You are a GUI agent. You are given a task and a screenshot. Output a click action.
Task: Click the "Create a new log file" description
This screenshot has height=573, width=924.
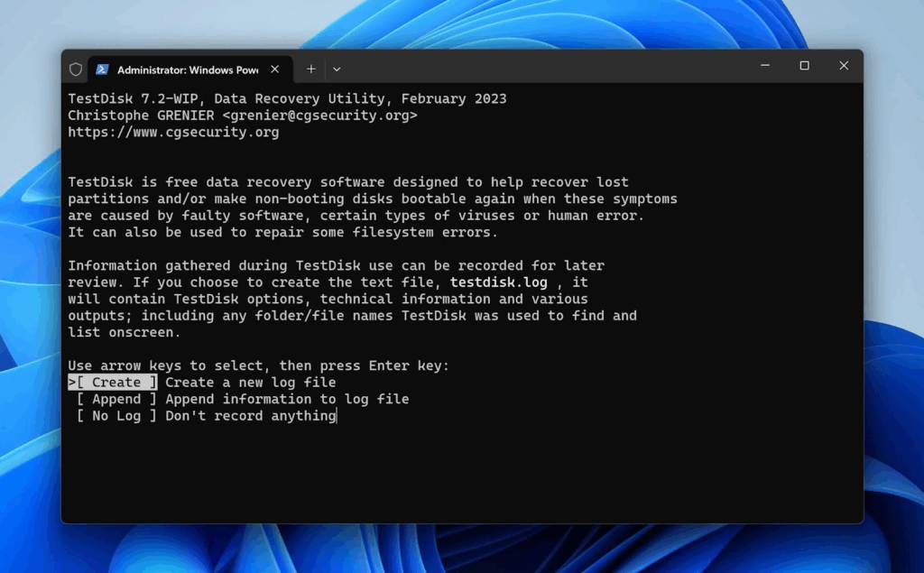[250, 383]
